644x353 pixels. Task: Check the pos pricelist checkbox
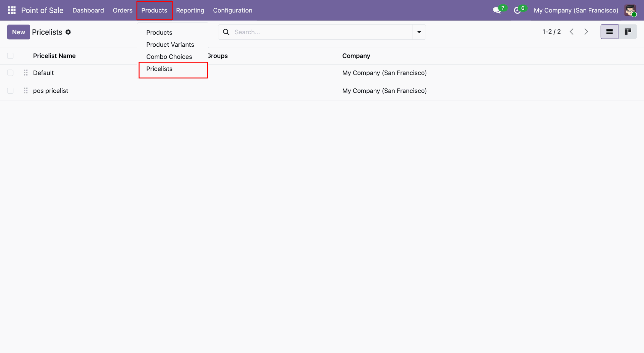tap(10, 91)
